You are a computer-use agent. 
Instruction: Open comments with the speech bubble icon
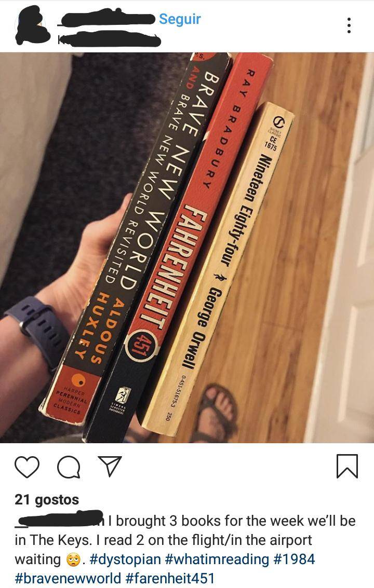[69, 467]
